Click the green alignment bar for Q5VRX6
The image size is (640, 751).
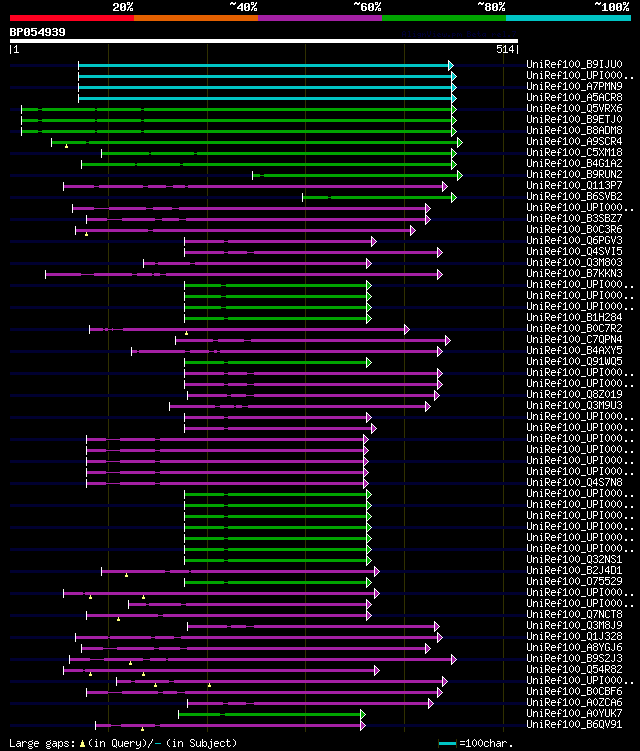pyautogui.click(x=237, y=110)
